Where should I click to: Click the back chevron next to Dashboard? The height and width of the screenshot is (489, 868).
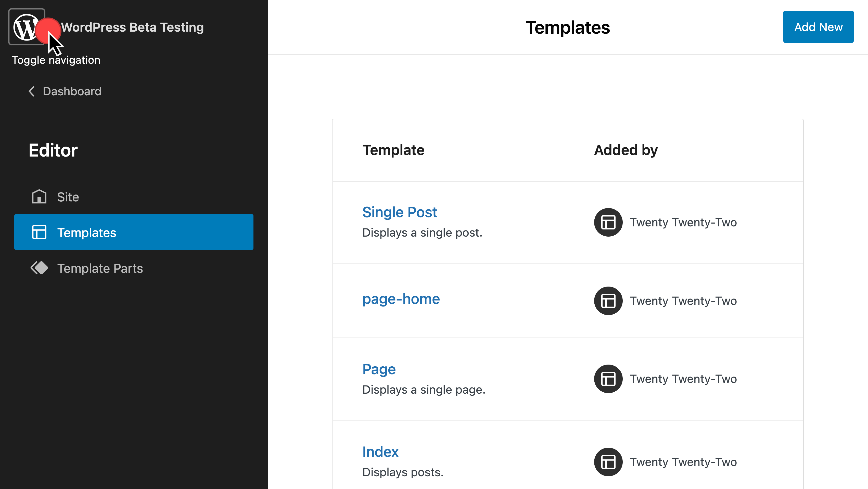pos(32,91)
